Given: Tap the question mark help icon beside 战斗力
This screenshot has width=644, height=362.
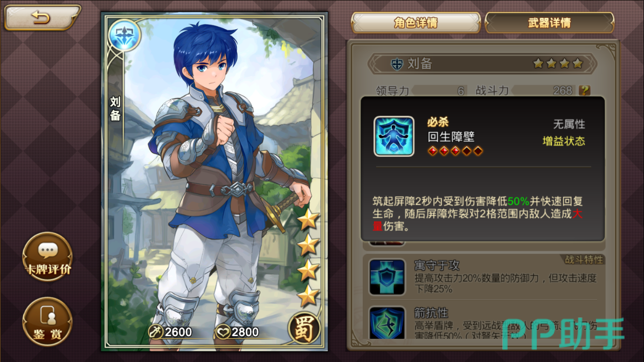Looking at the screenshot, I should (x=584, y=90).
